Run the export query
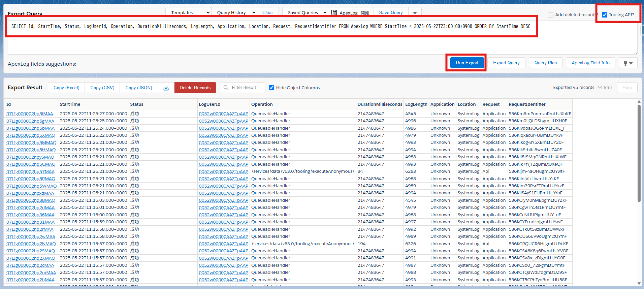This screenshot has height=289, width=644. (467, 63)
